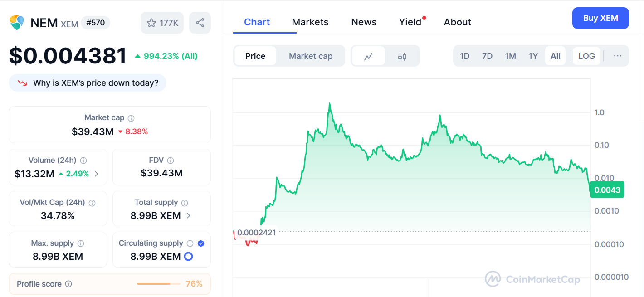644x297 pixels.
Task: Toggle LOG scale on chart
Action: [x=586, y=56]
